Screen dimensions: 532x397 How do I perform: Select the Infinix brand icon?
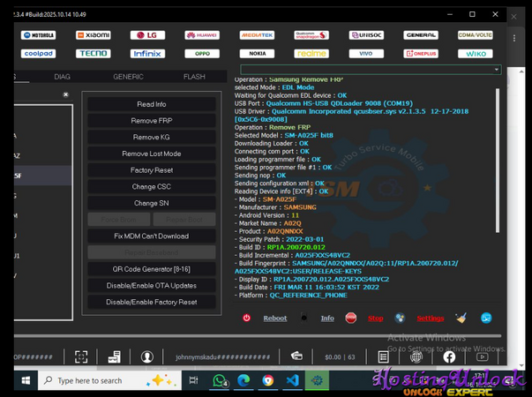[147, 54]
